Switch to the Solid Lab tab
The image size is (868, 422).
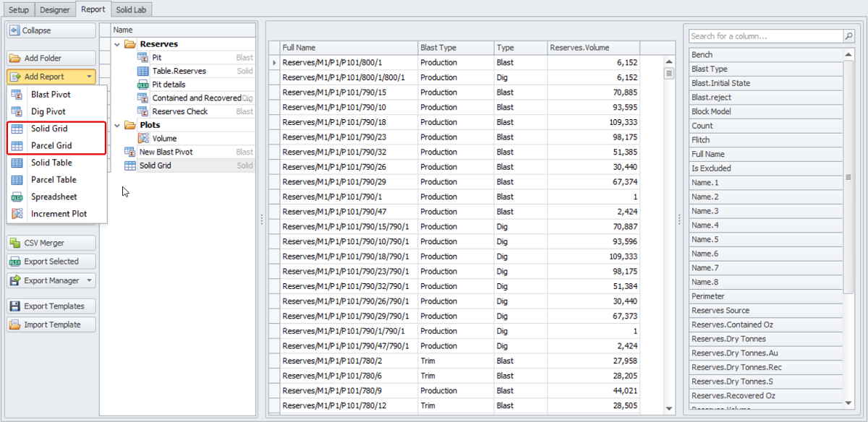[131, 10]
